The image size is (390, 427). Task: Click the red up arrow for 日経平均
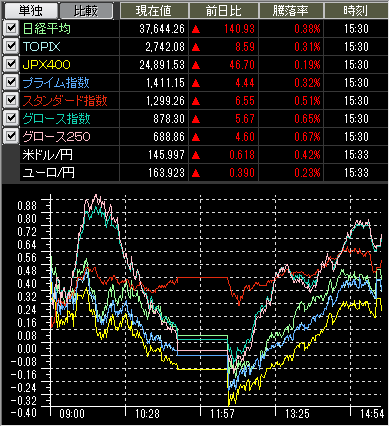pyautogui.click(x=196, y=29)
